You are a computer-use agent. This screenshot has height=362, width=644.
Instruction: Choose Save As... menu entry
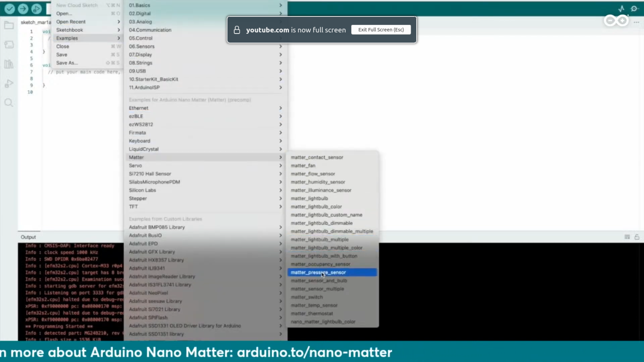click(x=87, y=63)
